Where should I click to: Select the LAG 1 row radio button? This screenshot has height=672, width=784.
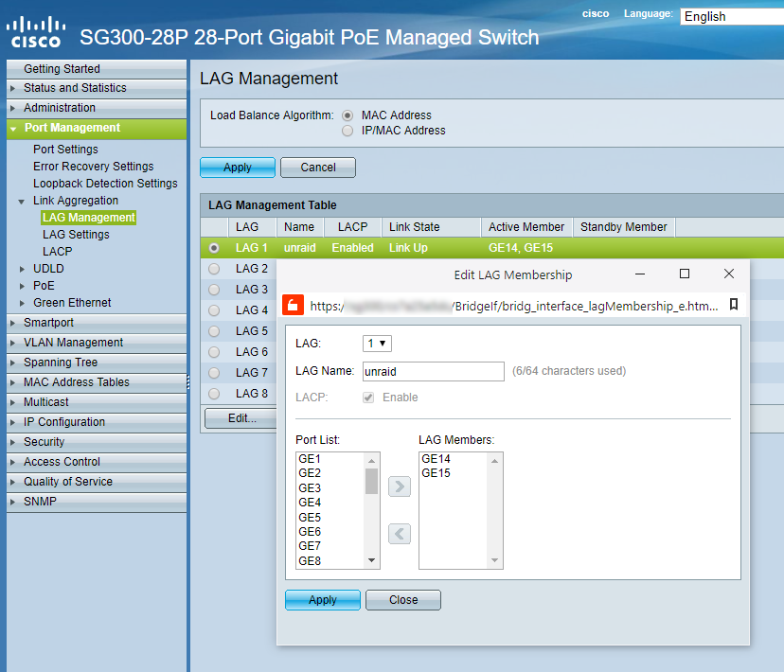click(x=214, y=248)
